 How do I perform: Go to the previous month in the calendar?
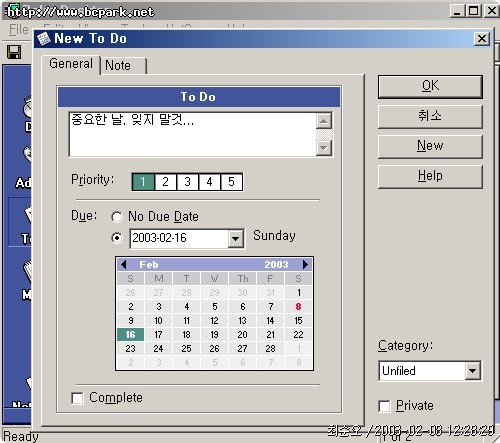coord(123,264)
